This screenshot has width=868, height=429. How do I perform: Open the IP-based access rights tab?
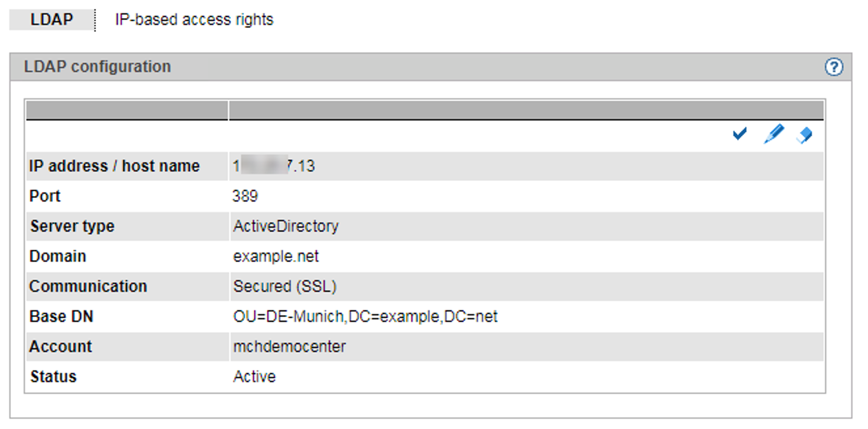click(194, 20)
